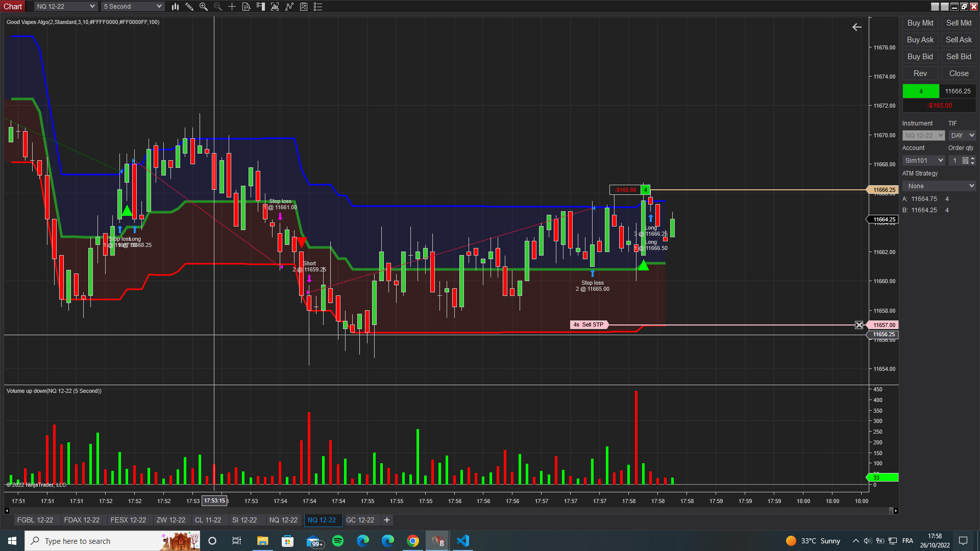The image size is (980, 551).
Task: Open the Data Box icon
Action: 246,7
